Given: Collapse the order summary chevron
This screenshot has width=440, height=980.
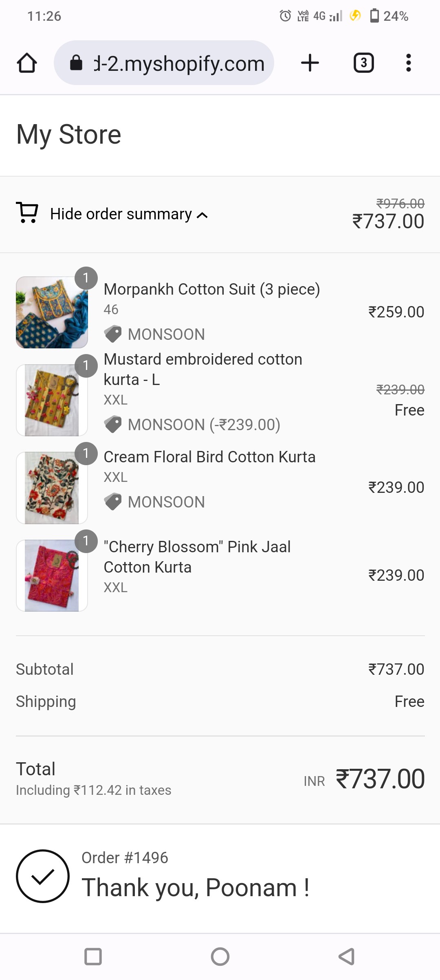Looking at the screenshot, I should point(202,215).
